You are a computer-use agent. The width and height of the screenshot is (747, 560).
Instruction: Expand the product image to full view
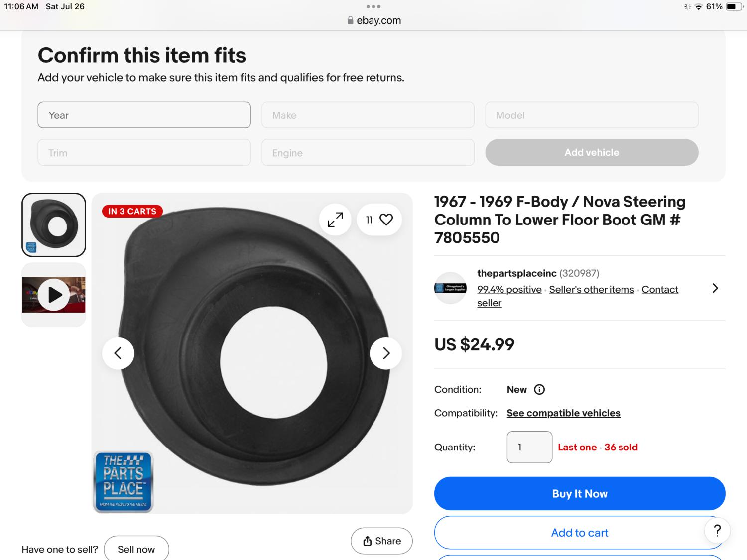click(x=335, y=220)
